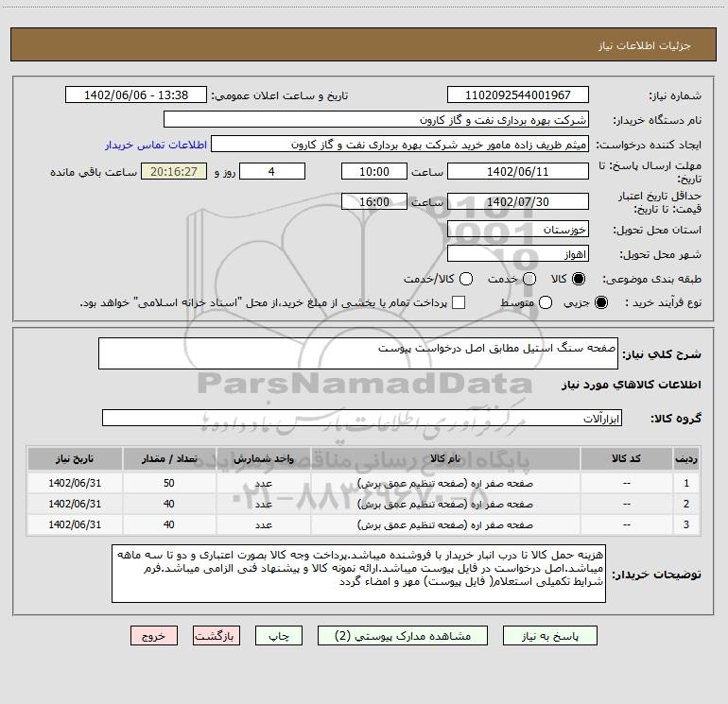Click the شماره نیاز field 1102092544001967
The width and height of the screenshot is (728, 704).
pos(518,94)
